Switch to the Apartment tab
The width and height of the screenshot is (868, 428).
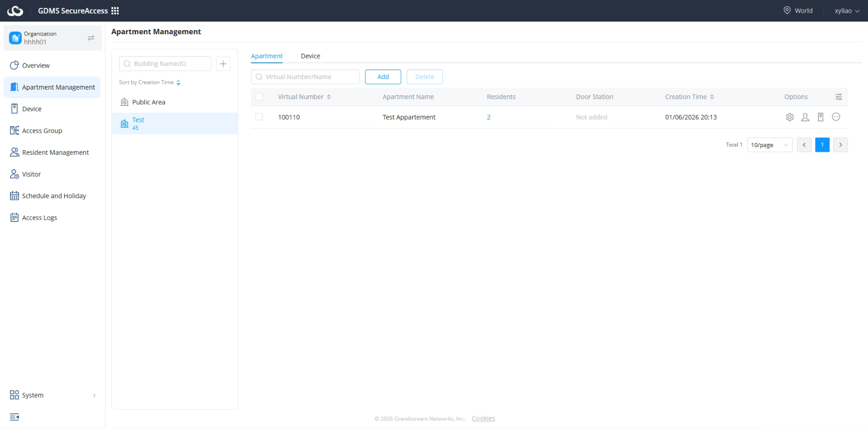[267, 56]
